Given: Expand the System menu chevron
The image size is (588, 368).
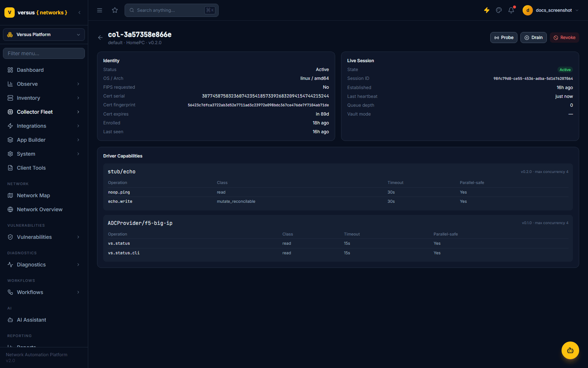Looking at the screenshot, I should tap(78, 154).
